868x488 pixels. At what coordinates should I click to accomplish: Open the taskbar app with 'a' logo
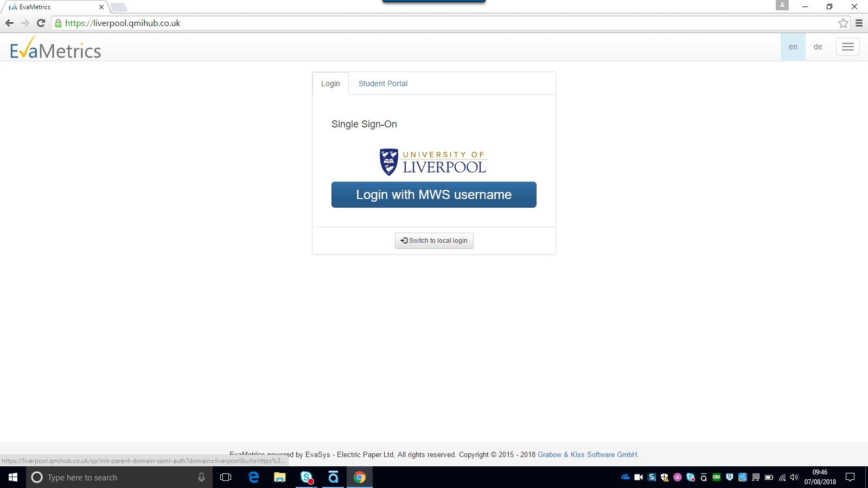(x=333, y=477)
